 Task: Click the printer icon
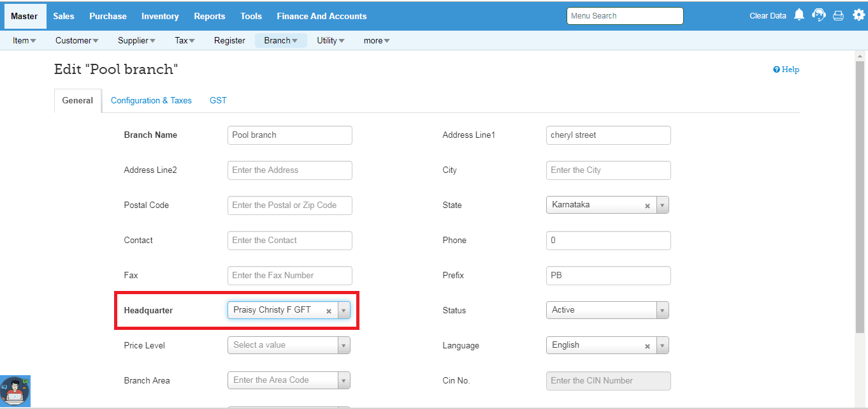[x=839, y=16]
